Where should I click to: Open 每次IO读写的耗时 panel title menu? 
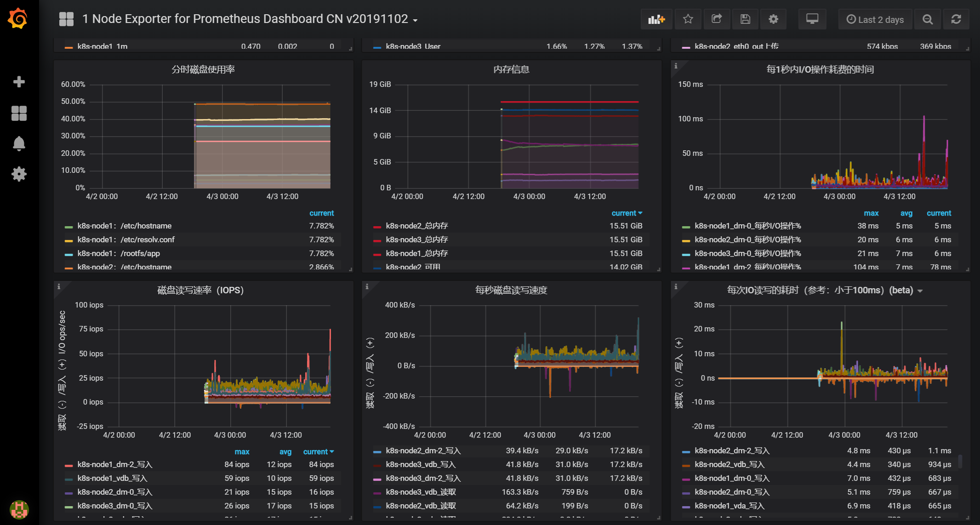[825, 290]
